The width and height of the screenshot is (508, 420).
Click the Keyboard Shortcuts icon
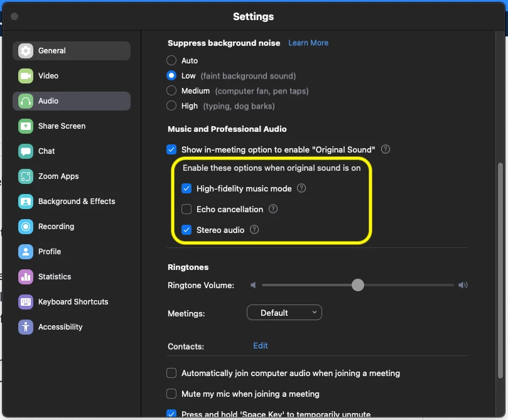coord(26,302)
